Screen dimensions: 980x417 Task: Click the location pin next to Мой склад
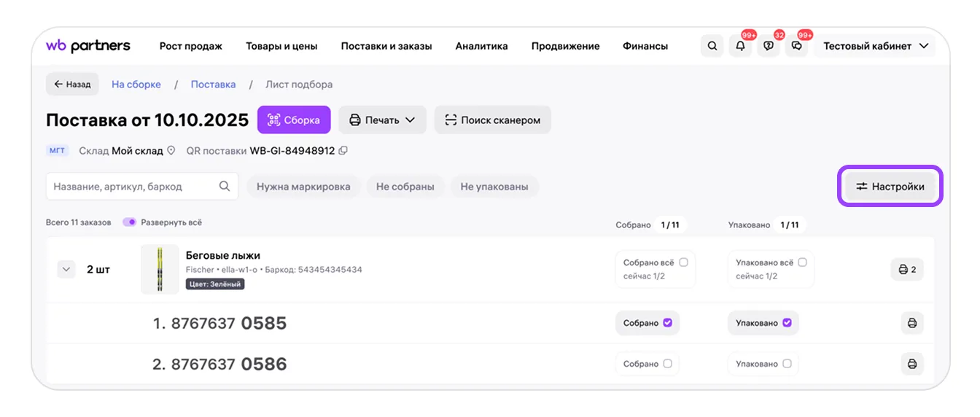[x=171, y=151]
